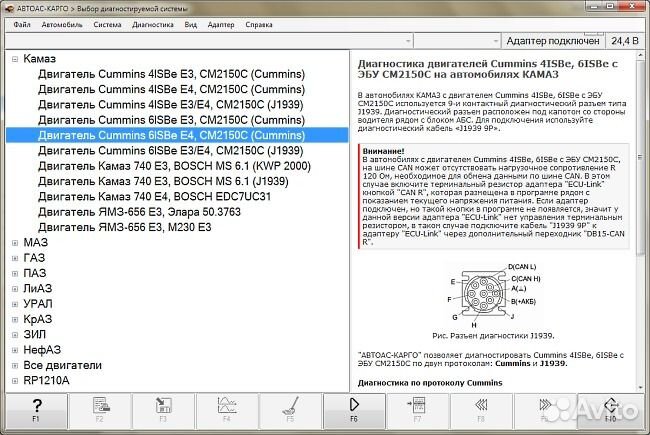The width and height of the screenshot is (650, 435).
Task: Open the Адаптер menu
Action: point(221,23)
